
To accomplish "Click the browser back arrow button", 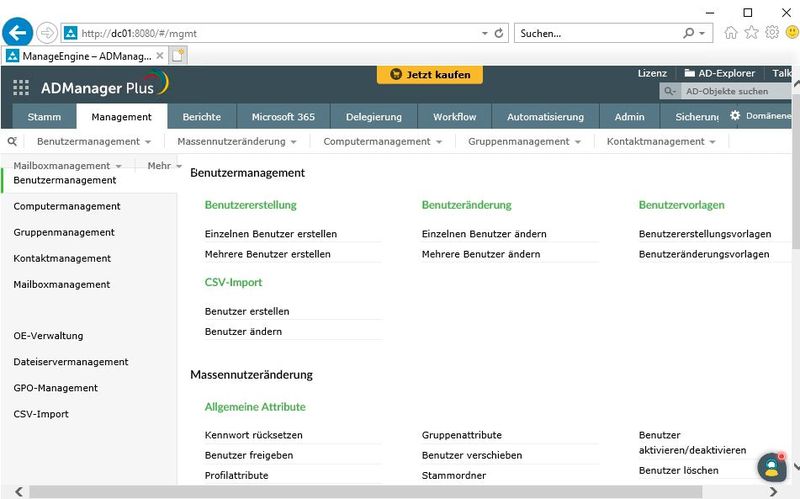I will (x=18, y=33).
